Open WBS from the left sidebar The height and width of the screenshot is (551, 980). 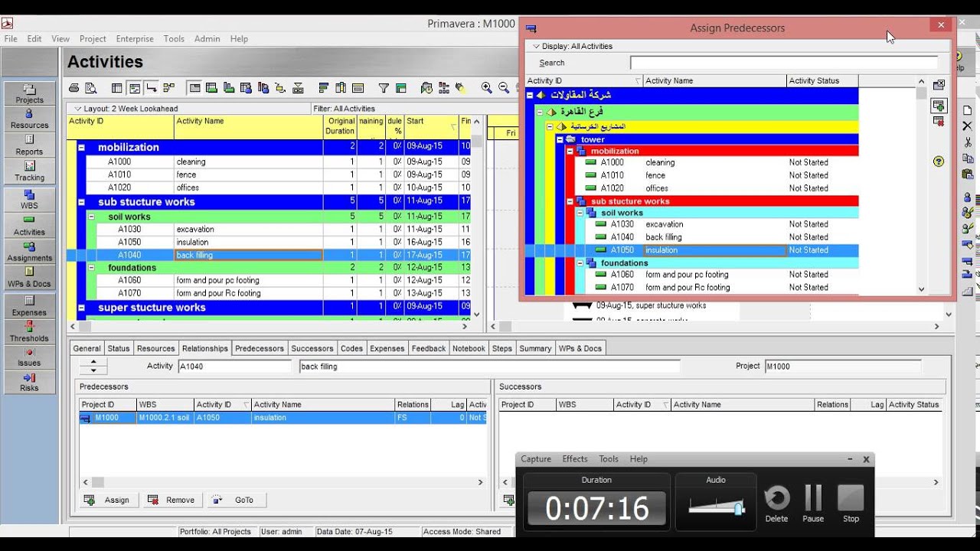[x=29, y=200]
